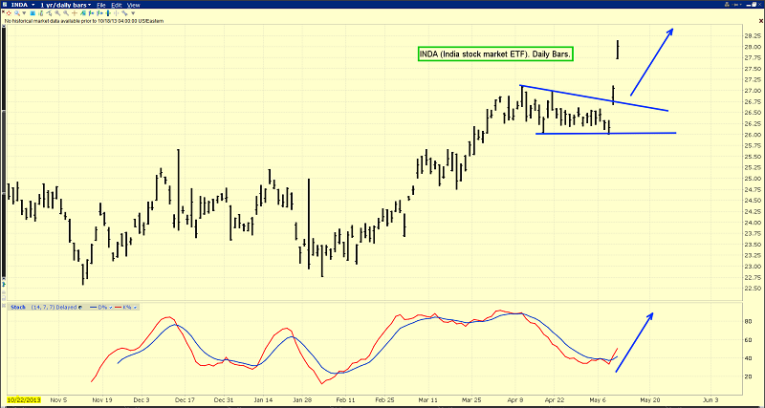Click the green INDA Daily Bars annotation box
The width and height of the screenshot is (765, 408).
495,53
